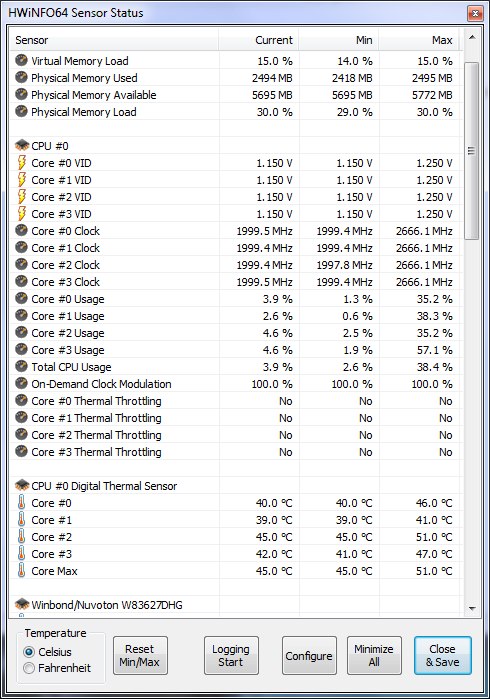Click the thermometer icon beside Core #2 temperature
The height and width of the screenshot is (699, 490).
pyautogui.click(x=21, y=537)
